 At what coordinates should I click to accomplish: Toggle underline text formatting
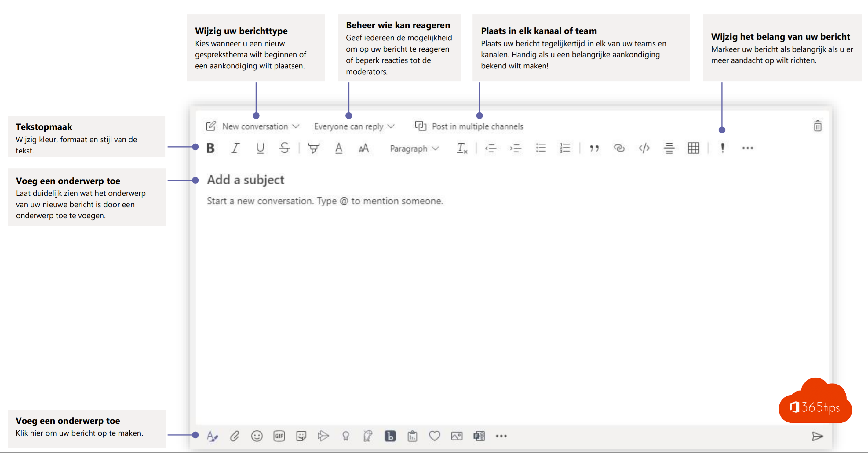(260, 148)
